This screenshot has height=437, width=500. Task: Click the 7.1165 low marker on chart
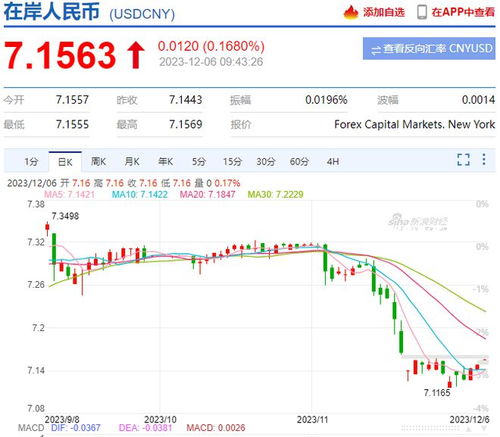pos(437,393)
